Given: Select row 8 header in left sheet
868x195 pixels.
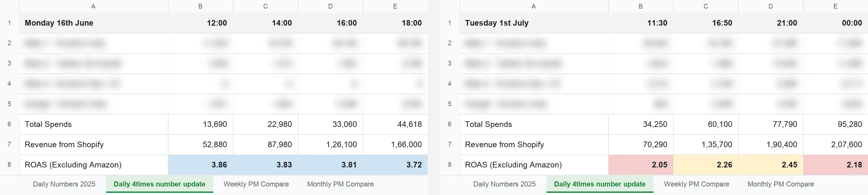Looking at the screenshot, I should [x=10, y=165].
